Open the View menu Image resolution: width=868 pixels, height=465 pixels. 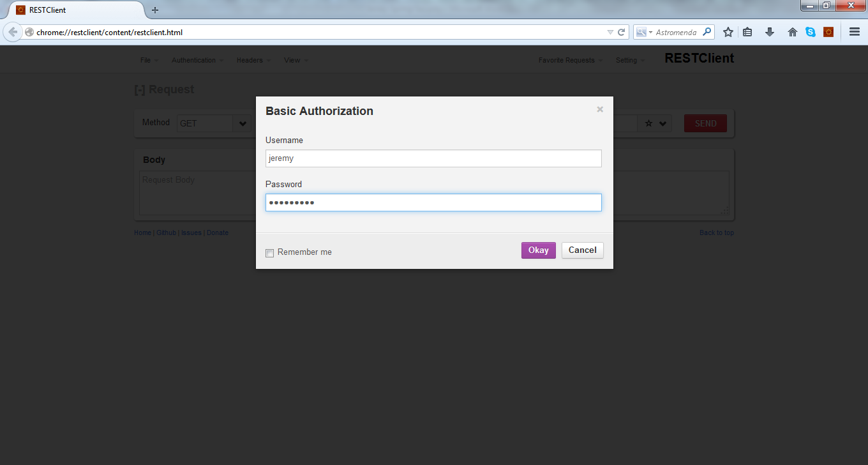tap(296, 60)
